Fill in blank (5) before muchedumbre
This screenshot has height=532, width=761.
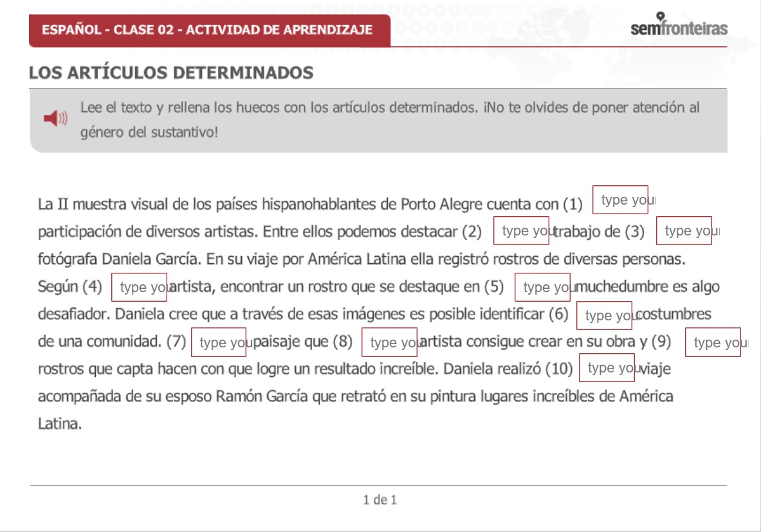(x=542, y=287)
